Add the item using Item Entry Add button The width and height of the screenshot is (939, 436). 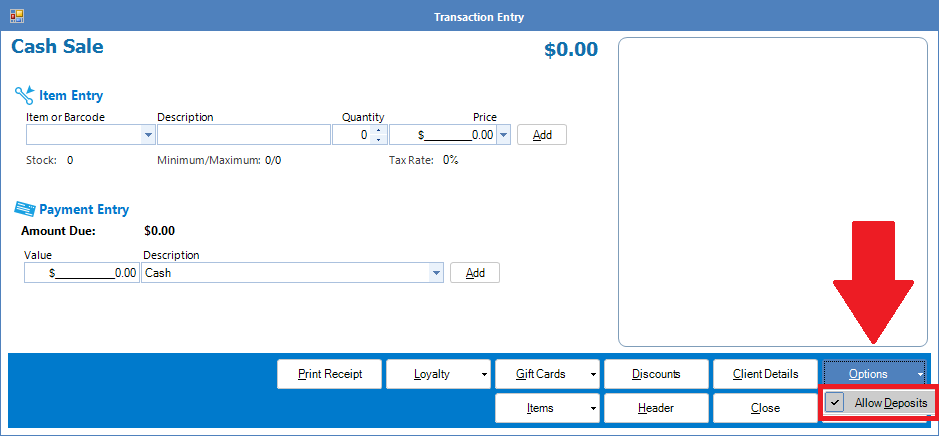[542, 135]
